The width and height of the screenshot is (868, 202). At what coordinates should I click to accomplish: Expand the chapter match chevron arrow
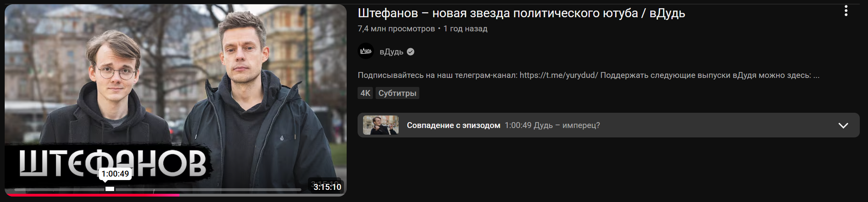coord(843,125)
